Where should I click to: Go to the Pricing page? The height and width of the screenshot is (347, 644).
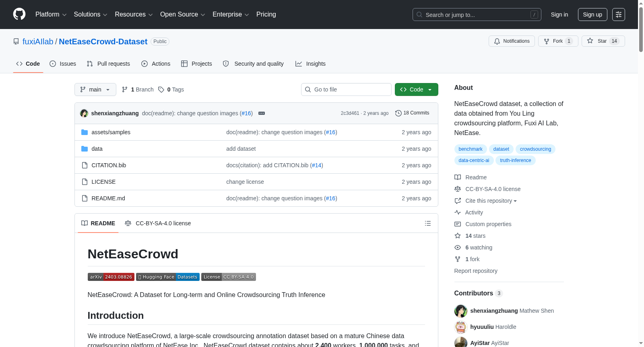(x=266, y=15)
